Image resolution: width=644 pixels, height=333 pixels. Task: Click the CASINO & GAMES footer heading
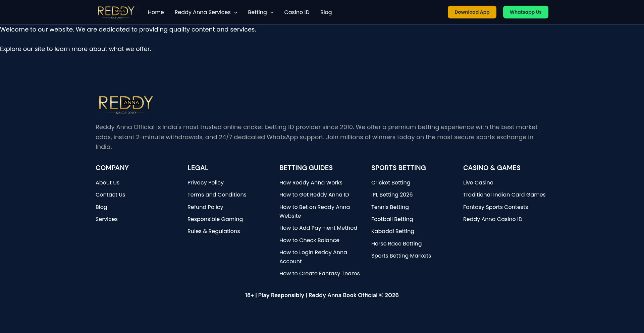pos(492,168)
